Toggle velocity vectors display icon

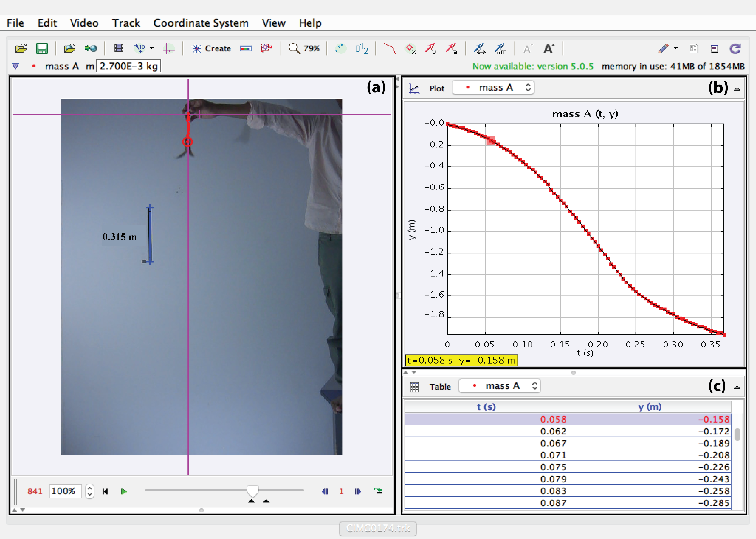point(431,48)
